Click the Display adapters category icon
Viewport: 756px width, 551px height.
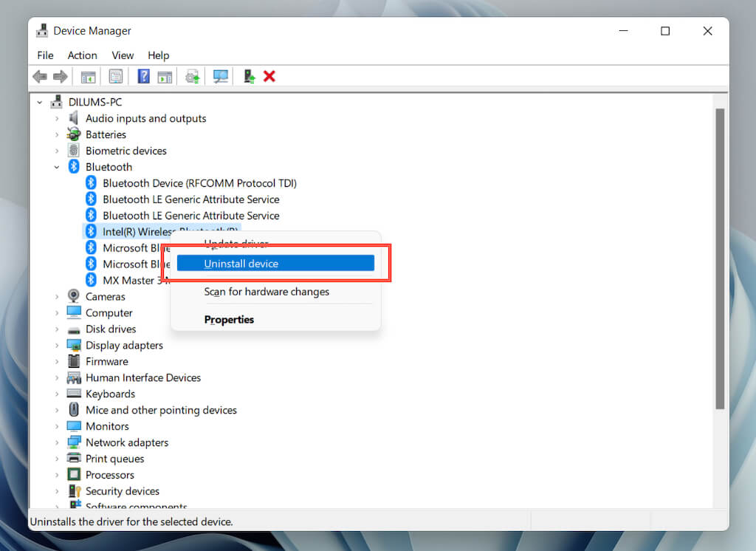coord(74,345)
